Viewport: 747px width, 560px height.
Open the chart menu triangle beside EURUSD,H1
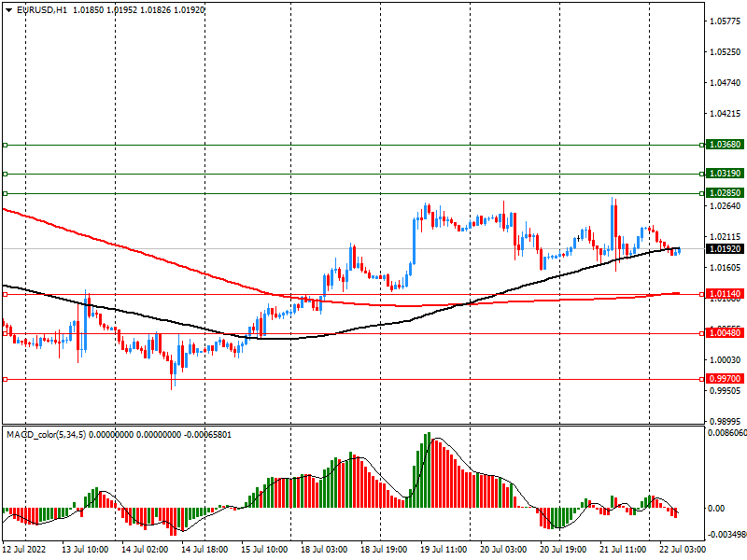[9, 9]
